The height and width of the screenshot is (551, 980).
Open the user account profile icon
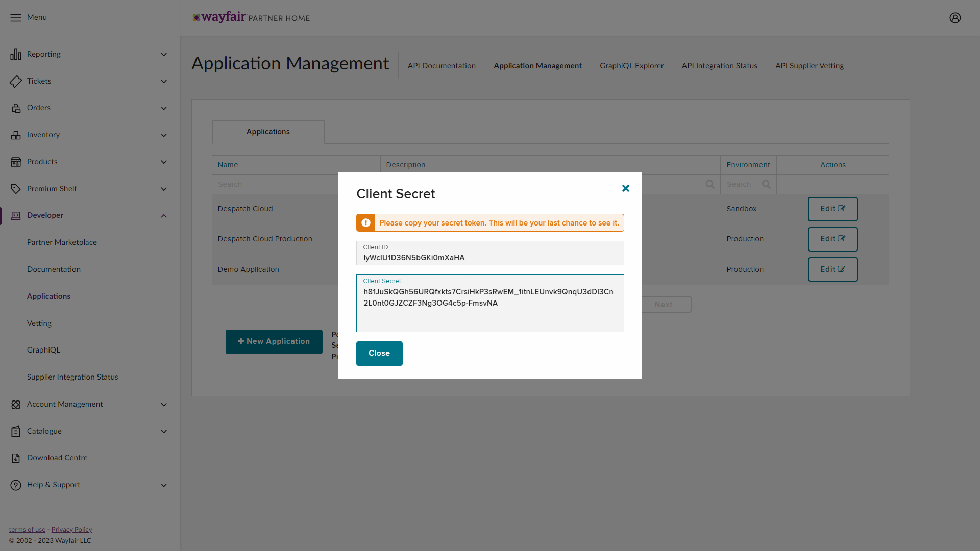955,18
